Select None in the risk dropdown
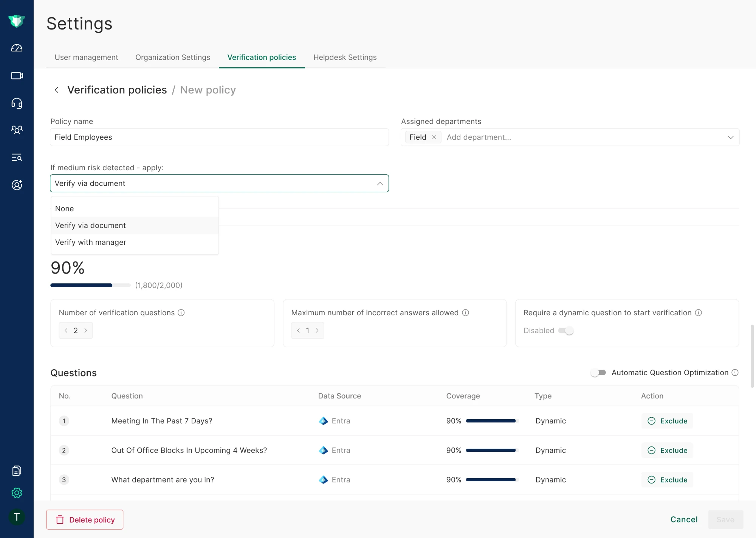This screenshot has height=538, width=756. [135, 208]
